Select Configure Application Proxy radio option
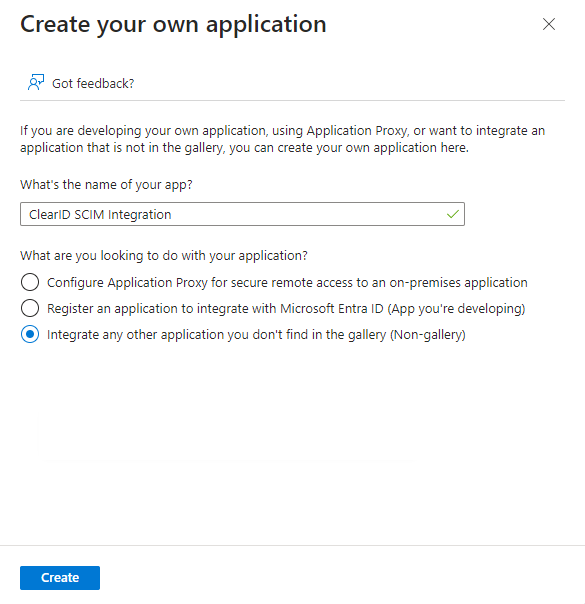 30,282
